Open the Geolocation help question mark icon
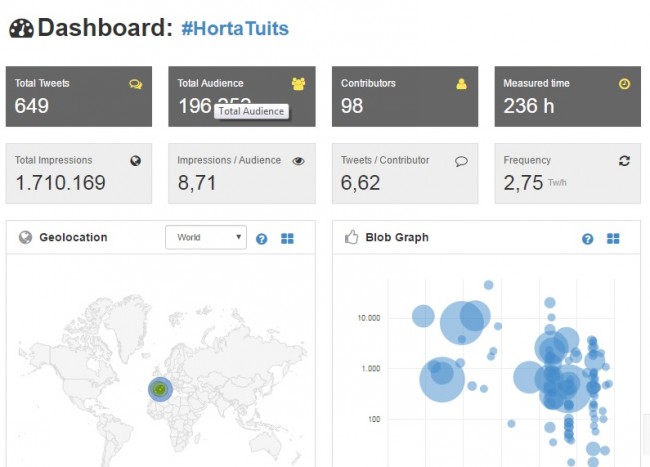This screenshot has height=467, width=650. (262, 239)
